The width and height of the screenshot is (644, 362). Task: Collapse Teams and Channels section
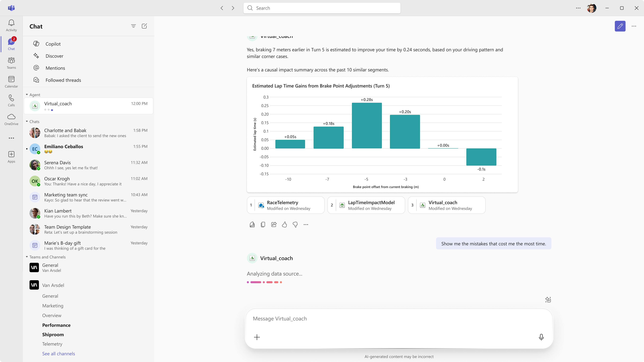pyautogui.click(x=27, y=257)
